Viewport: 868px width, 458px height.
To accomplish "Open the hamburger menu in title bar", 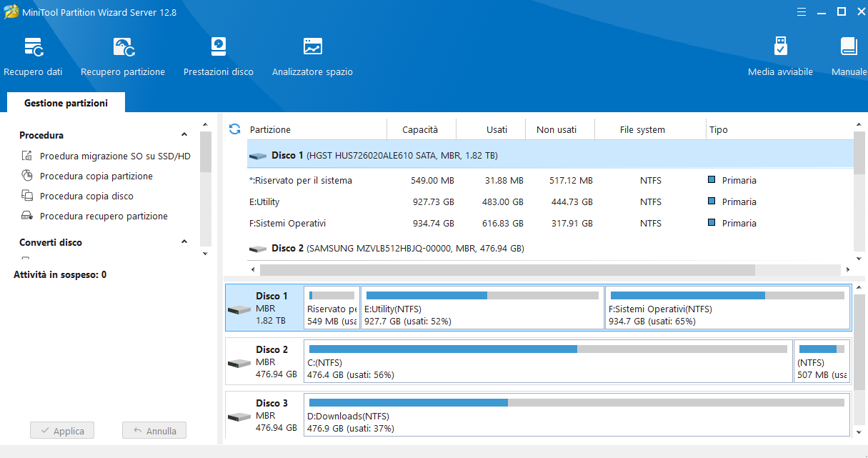I will [x=801, y=11].
